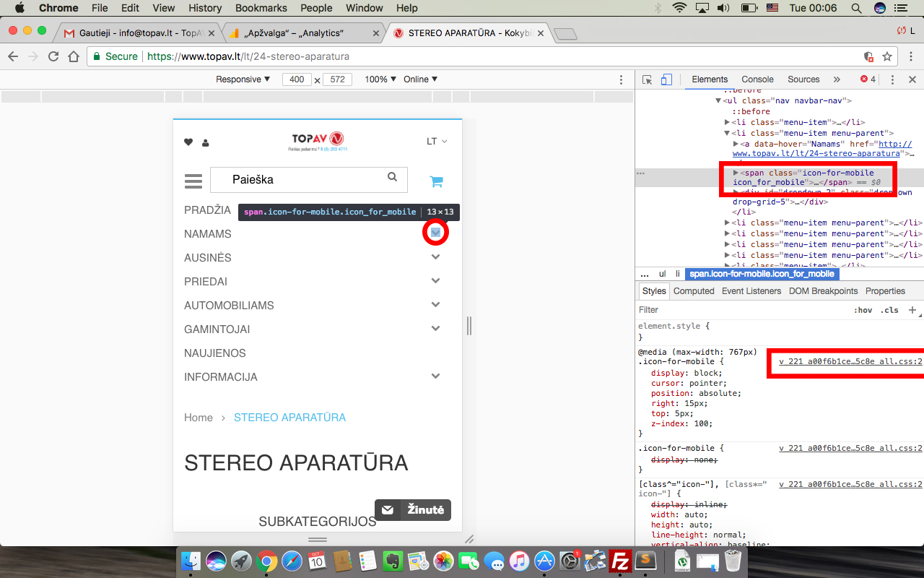Toggle the .cls class editor
Screen dimensions: 924x578
tap(889, 310)
